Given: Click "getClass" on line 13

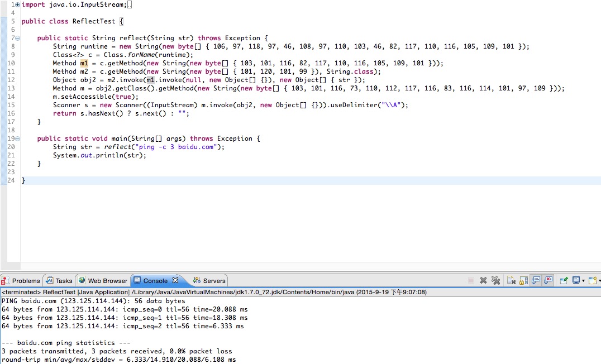Looking at the screenshot, I should [131, 89].
